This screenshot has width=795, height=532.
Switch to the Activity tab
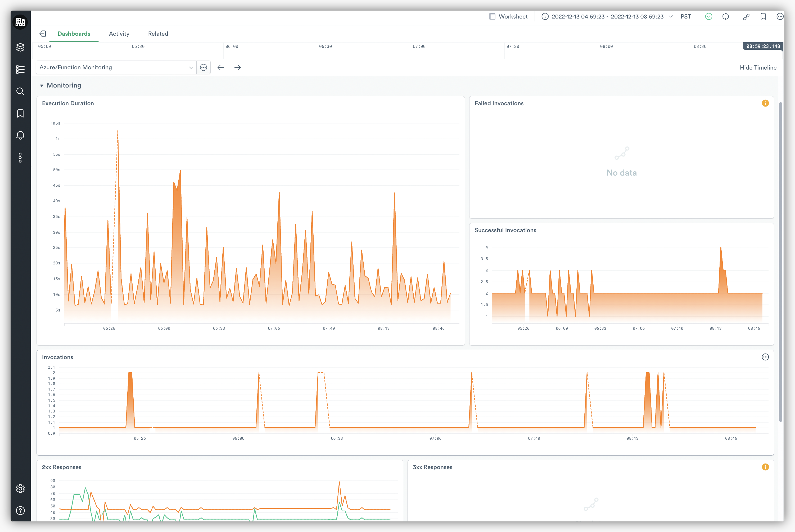[x=119, y=34]
